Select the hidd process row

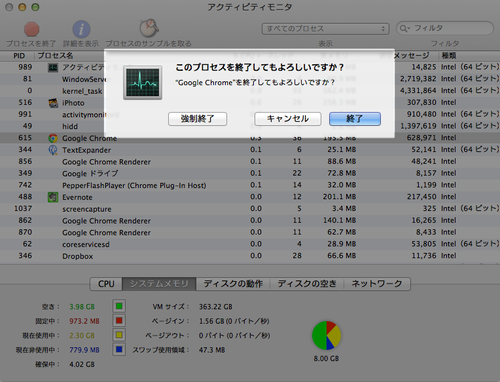click(250, 126)
